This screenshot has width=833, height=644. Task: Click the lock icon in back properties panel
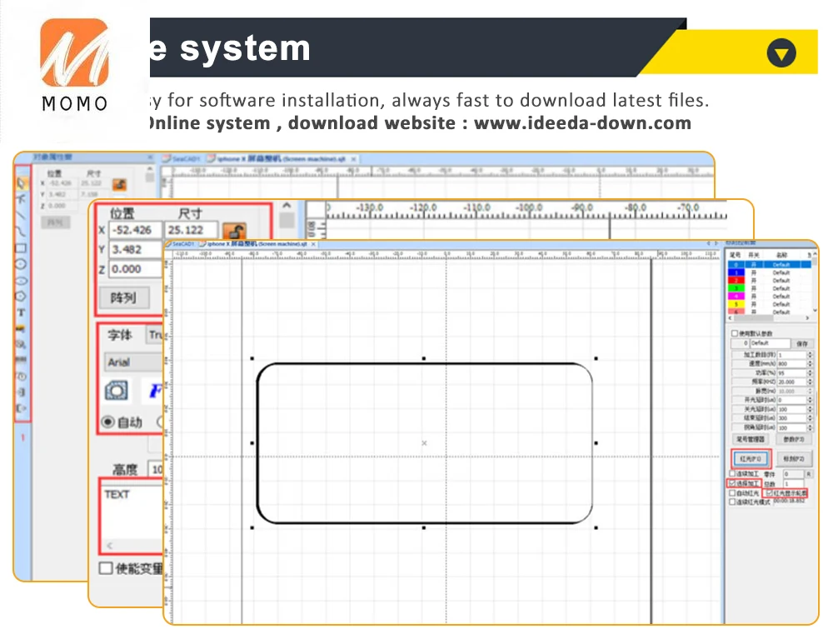coord(119,184)
